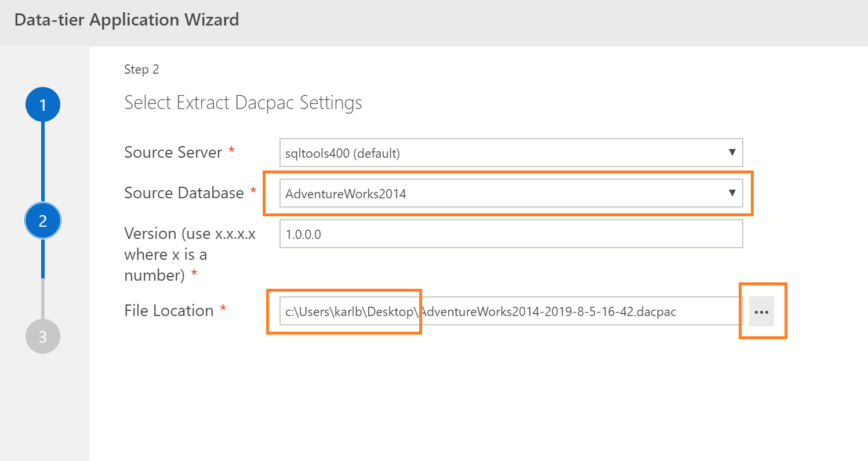Click step 3 circle to jump ahead
Image resolution: width=868 pixels, height=461 pixels.
pos(42,336)
